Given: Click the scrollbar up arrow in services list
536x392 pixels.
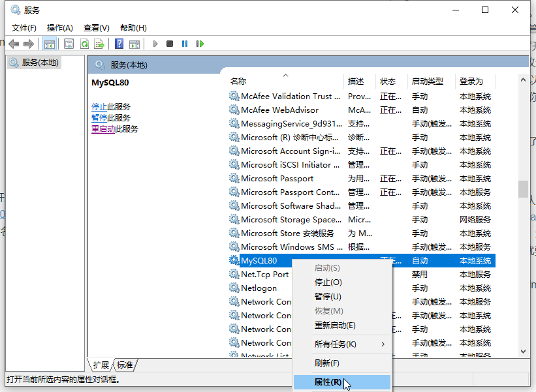Looking at the screenshot, I should tap(523, 80).
